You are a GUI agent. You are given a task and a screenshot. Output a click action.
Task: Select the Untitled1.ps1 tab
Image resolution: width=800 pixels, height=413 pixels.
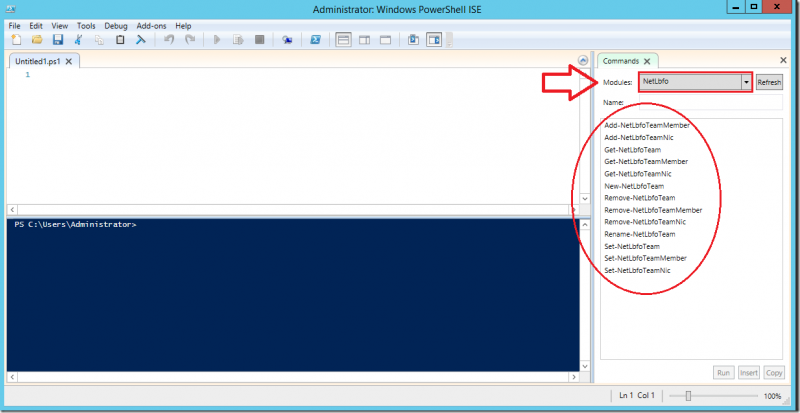coord(38,61)
